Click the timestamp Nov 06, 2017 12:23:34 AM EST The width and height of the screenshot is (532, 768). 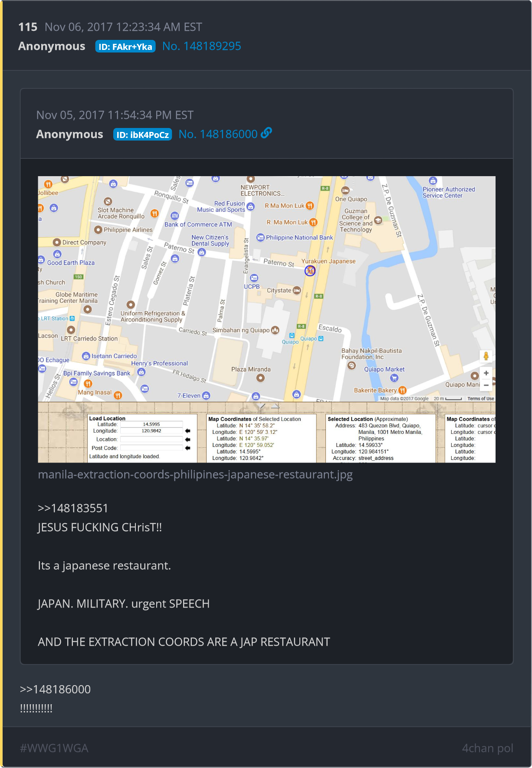tap(124, 27)
